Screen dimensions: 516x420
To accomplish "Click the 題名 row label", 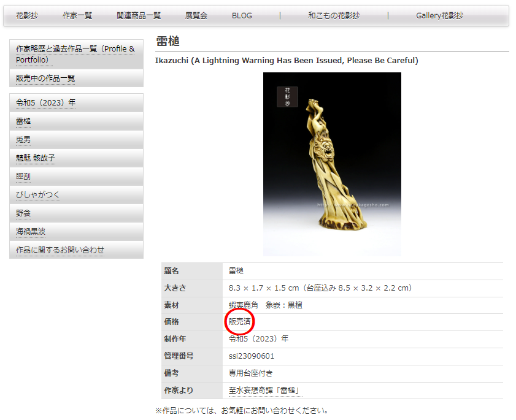I will pos(171,271).
